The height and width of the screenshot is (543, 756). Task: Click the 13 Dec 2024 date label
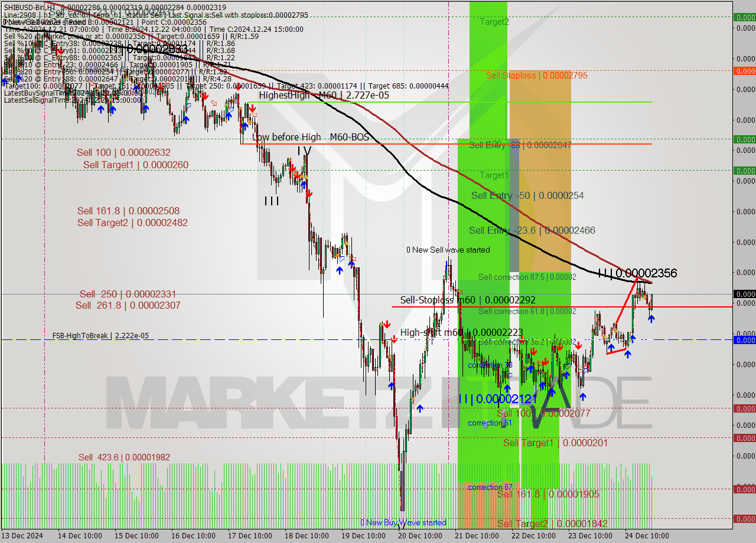[22, 536]
